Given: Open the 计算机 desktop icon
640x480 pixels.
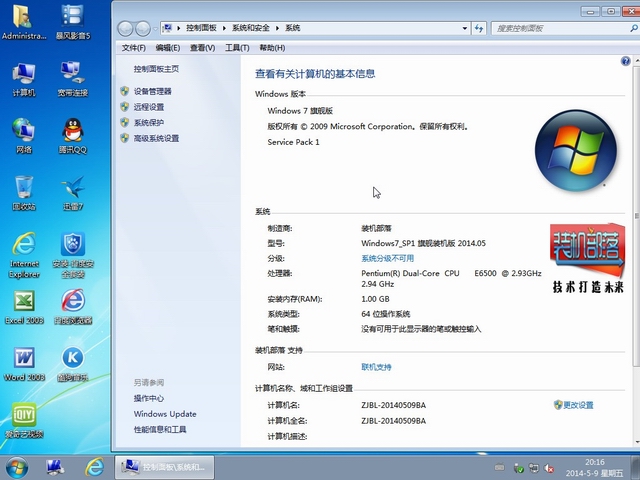Looking at the screenshot, I should pyautogui.click(x=24, y=79).
